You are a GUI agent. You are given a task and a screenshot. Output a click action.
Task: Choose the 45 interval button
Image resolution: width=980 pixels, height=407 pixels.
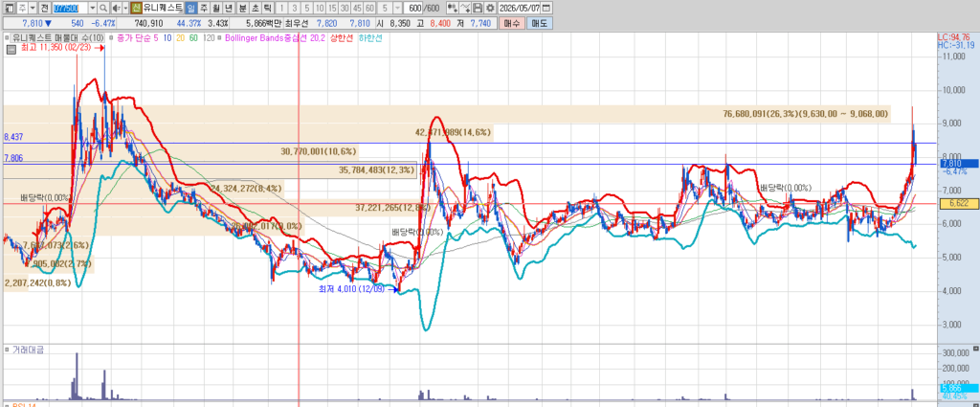pyautogui.click(x=357, y=8)
